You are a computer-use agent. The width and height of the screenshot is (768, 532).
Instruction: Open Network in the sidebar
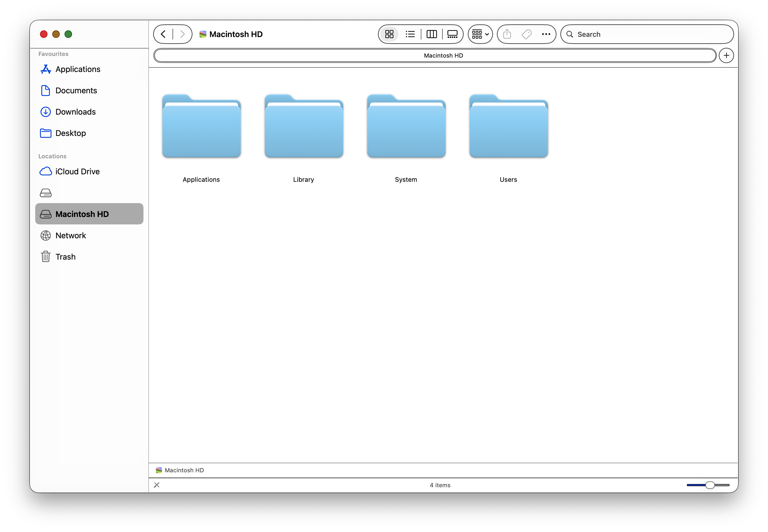point(89,235)
